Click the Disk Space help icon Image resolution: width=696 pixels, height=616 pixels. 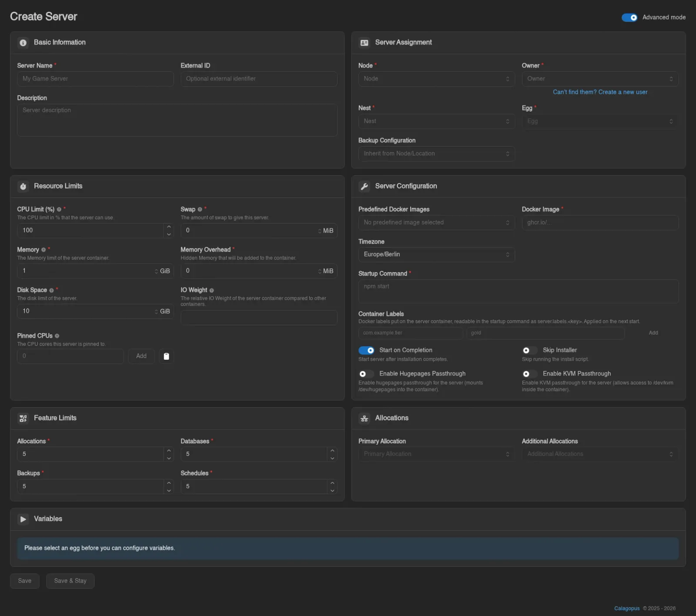coord(51,290)
